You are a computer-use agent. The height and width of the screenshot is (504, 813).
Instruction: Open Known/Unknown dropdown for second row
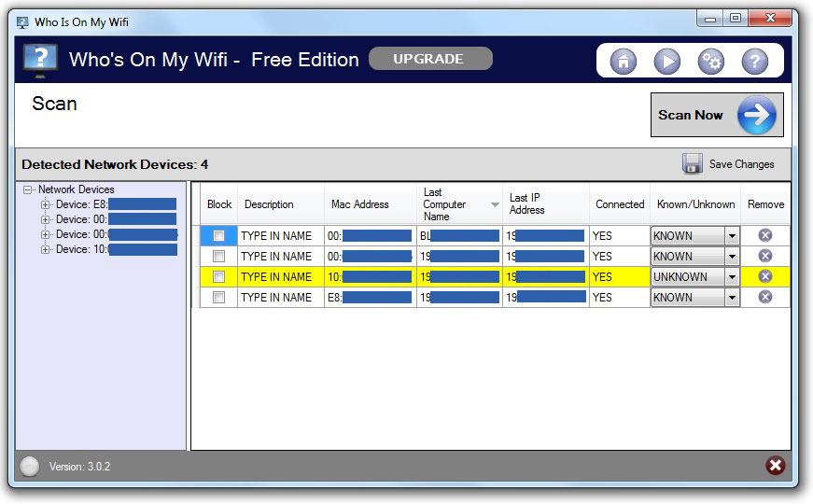pos(732,256)
